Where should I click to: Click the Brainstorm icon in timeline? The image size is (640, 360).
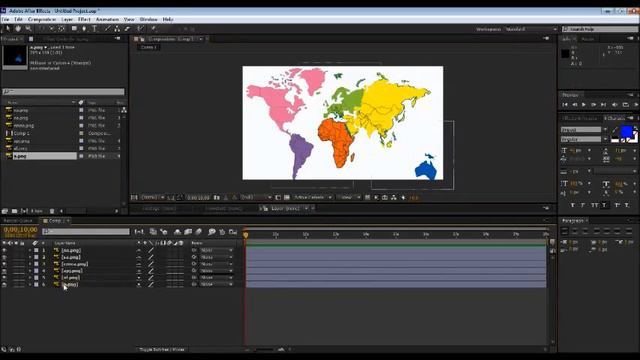pyautogui.click(x=211, y=232)
